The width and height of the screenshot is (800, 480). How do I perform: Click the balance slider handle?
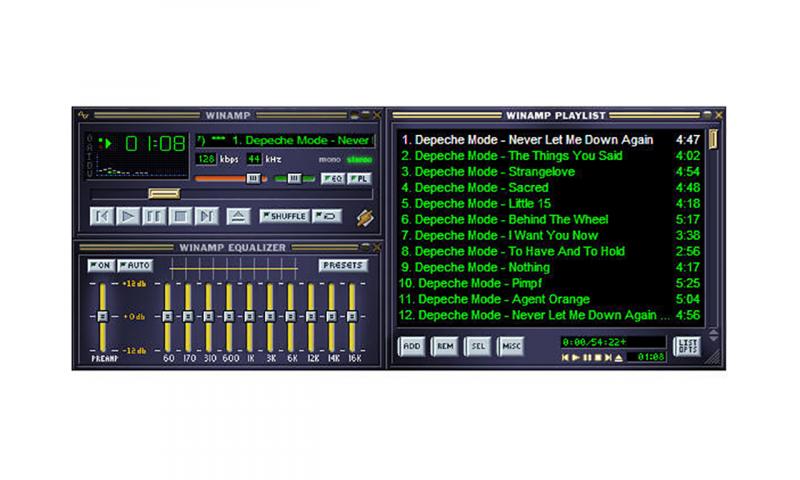294,178
